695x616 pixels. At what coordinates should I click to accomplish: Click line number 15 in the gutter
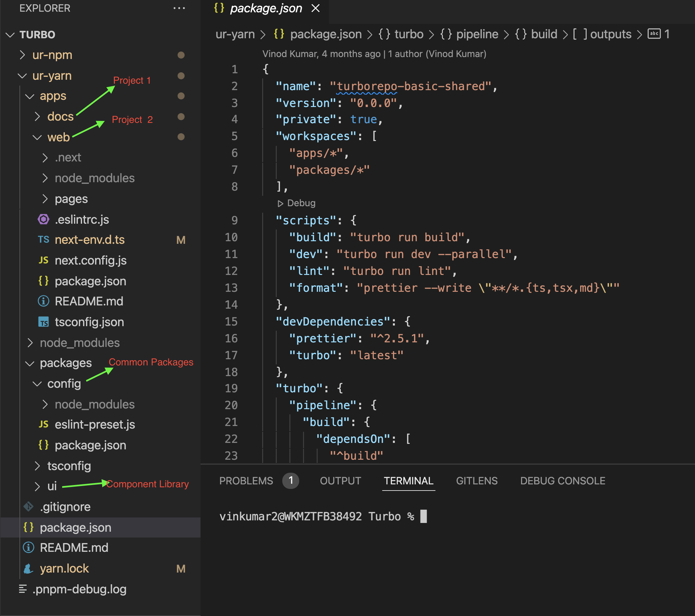[231, 321]
